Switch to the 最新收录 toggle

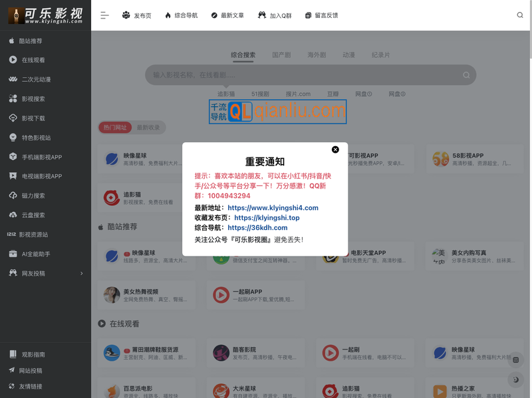click(x=148, y=128)
